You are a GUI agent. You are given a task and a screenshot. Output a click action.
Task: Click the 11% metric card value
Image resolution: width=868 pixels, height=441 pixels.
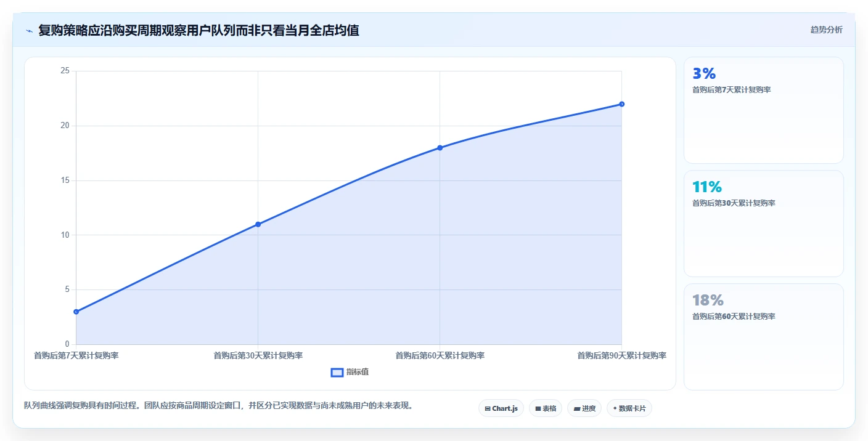coord(707,187)
